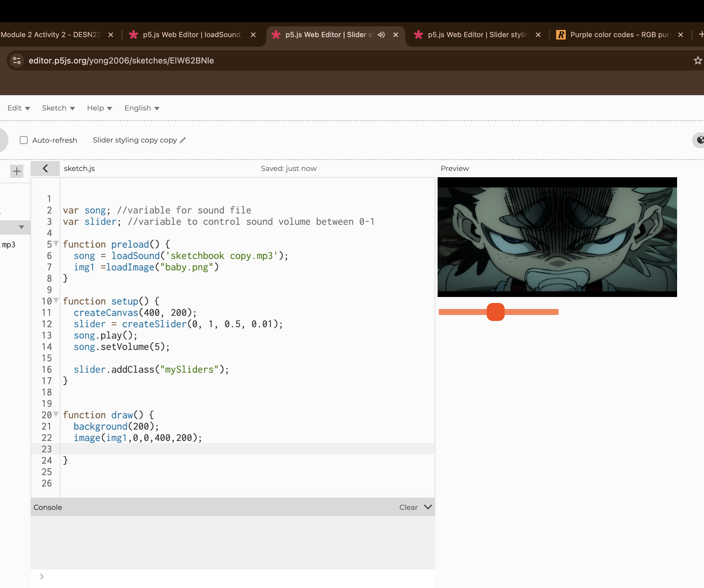This screenshot has height=588, width=704.
Task: Add a new file with the plus button
Action: (x=16, y=171)
